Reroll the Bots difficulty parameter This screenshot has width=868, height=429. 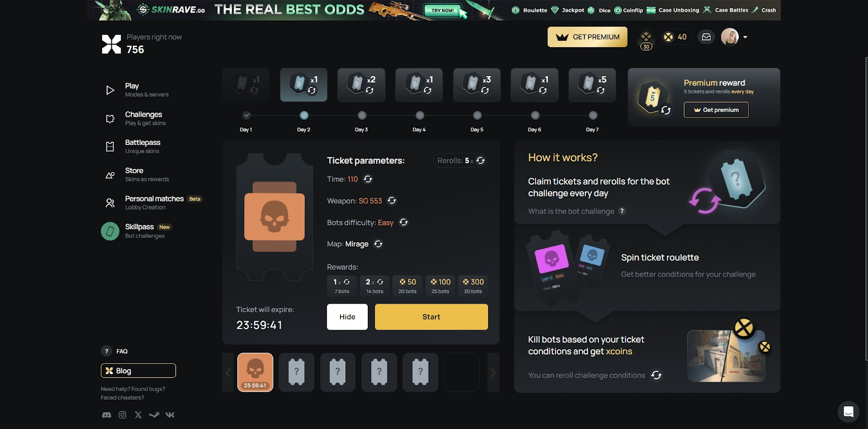point(404,223)
